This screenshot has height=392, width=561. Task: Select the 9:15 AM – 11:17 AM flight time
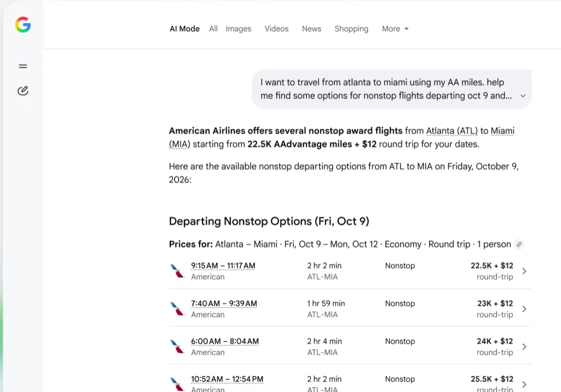(x=223, y=266)
